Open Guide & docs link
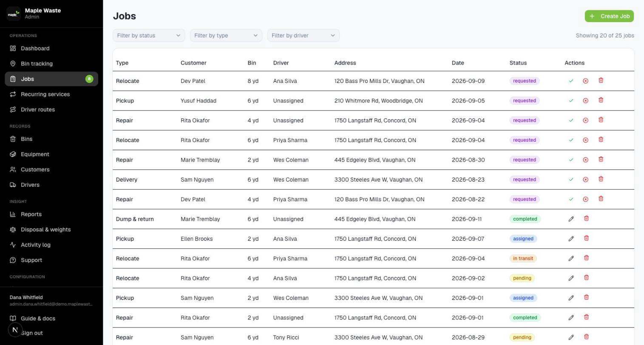The width and height of the screenshot is (644, 345). [51, 319]
